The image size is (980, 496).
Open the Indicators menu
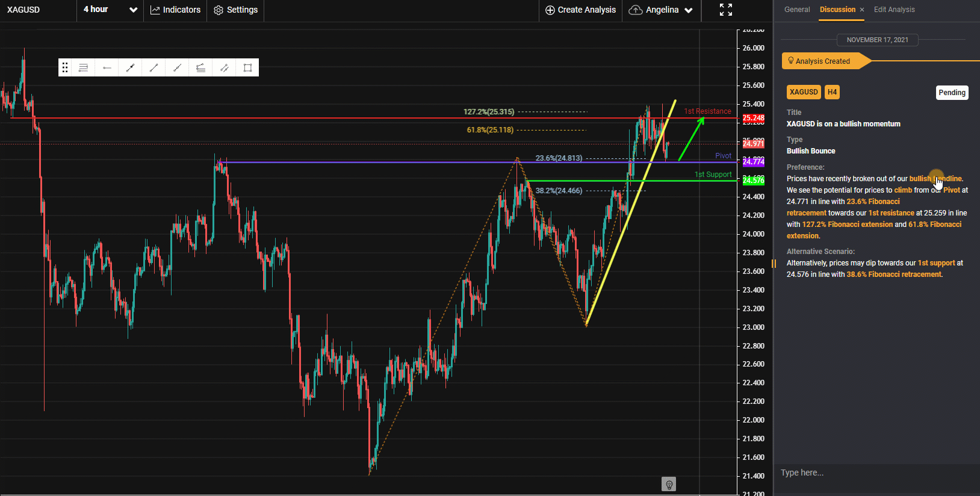point(175,10)
